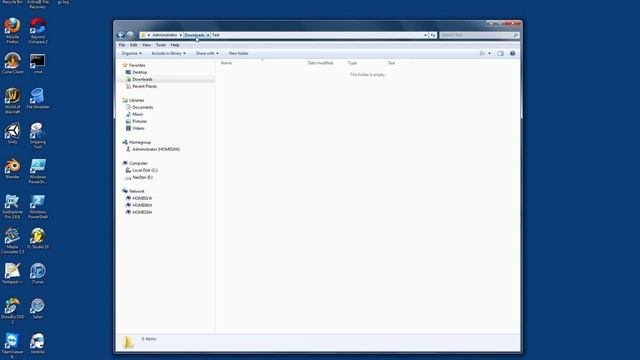Click the Safari desktop shortcut
The height and width of the screenshot is (360, 640).
(x=38, y=309)
